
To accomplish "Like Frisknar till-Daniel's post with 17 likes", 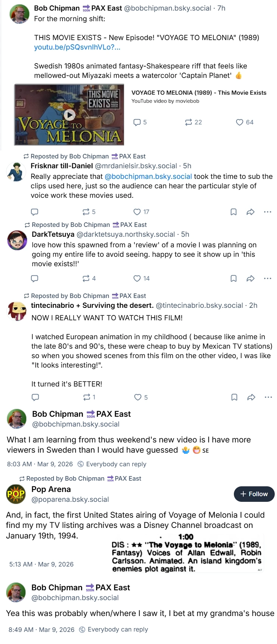I will (141, 212).
